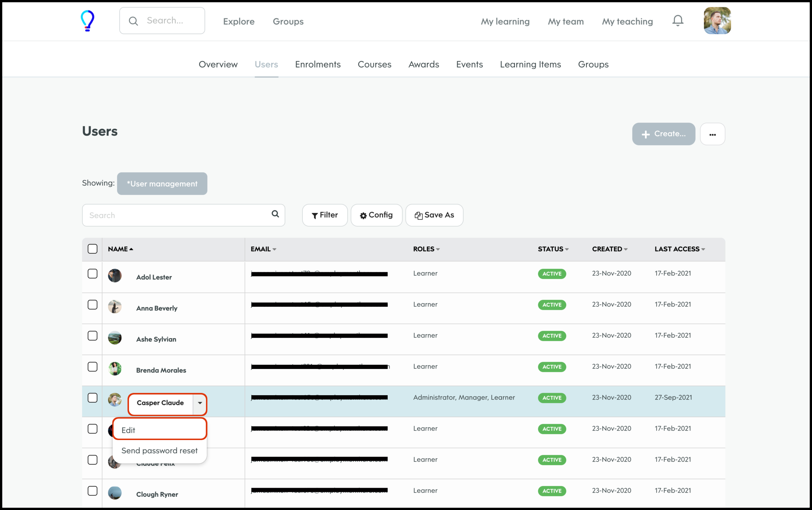Switch to the Enrolments tab

tap(318, 64)
